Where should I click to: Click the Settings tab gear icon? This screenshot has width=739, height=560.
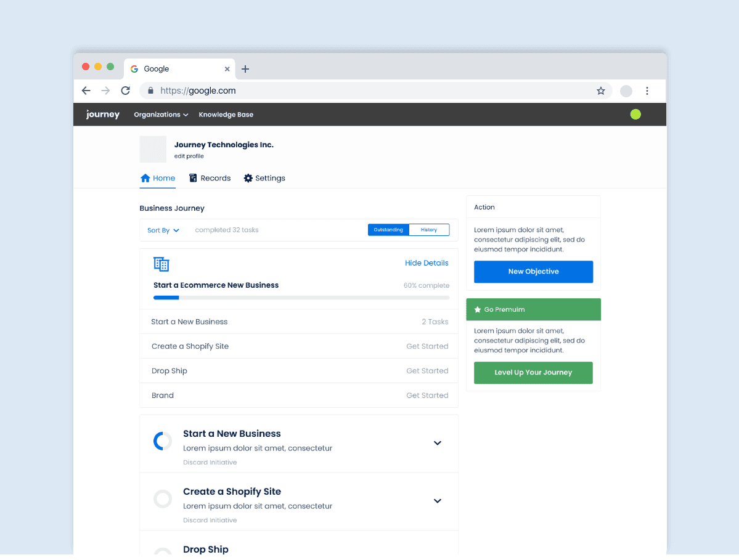coord(248,178)
